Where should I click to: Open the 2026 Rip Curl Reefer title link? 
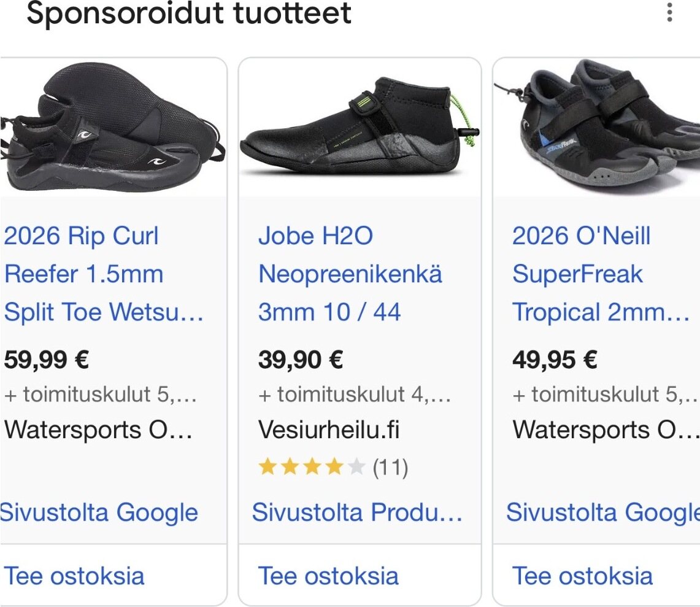(104, 274)
